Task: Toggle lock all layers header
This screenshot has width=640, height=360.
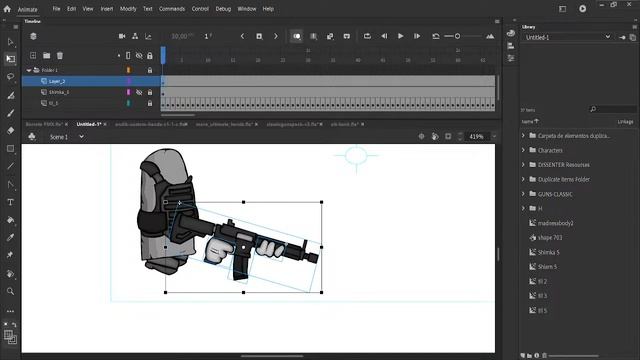Action: (x=150, y=56)
